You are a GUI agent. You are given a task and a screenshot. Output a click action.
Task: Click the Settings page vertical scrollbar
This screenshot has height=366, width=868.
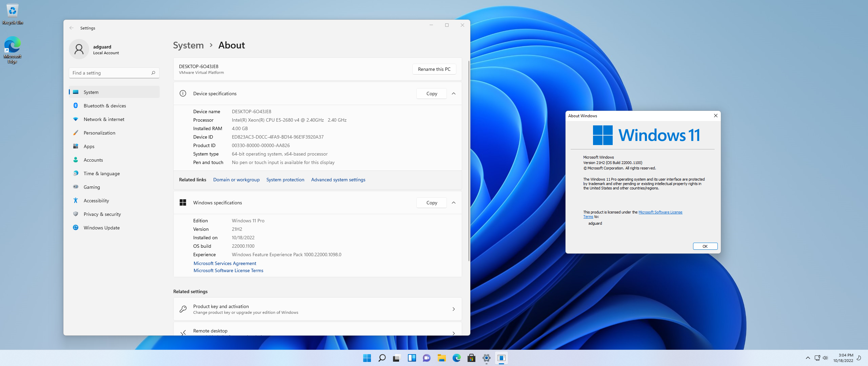469,161
